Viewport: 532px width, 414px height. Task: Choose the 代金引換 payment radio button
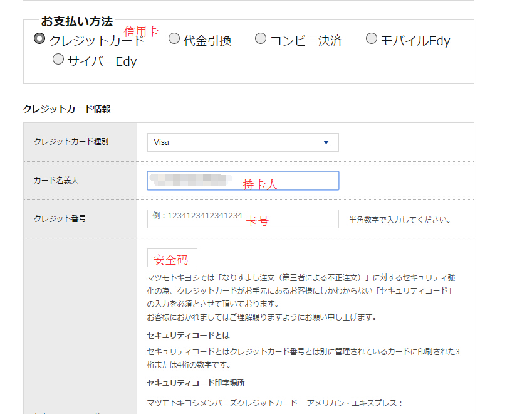(174, 39)
